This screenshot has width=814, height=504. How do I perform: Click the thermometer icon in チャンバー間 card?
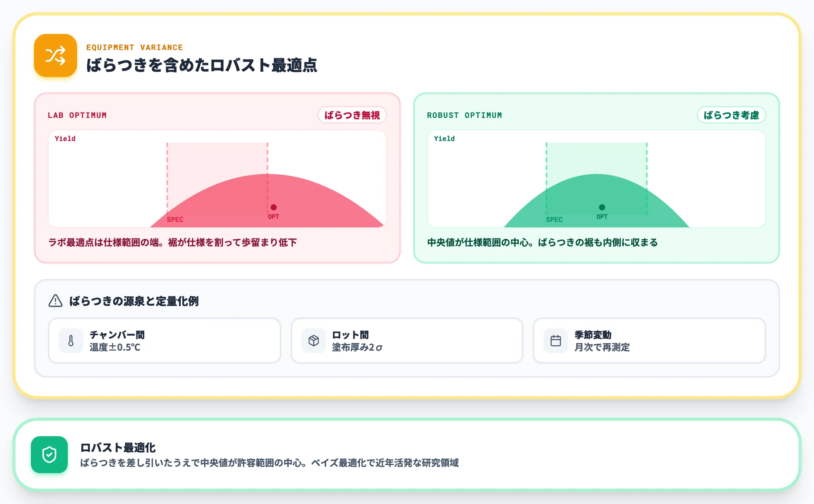coord(71,341)
